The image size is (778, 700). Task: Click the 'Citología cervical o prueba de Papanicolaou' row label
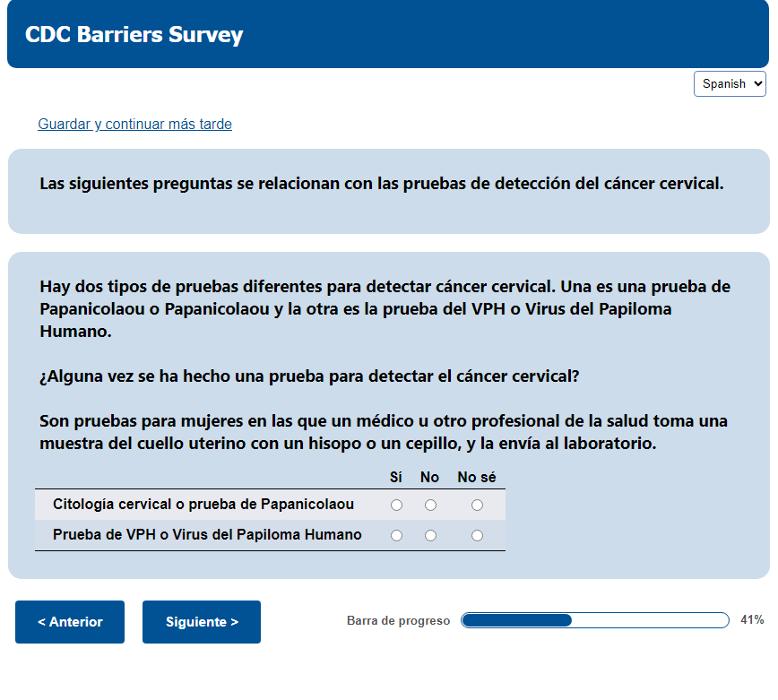[203, 505]
